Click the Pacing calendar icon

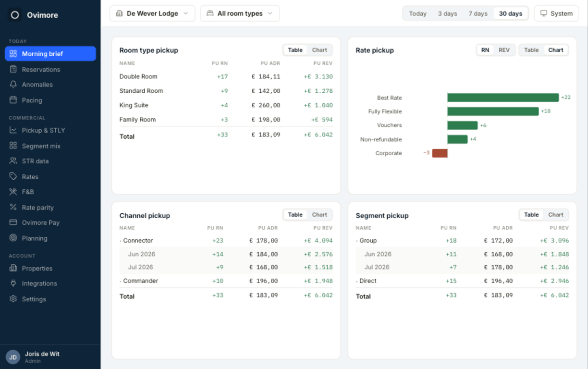tap(13, 100)
